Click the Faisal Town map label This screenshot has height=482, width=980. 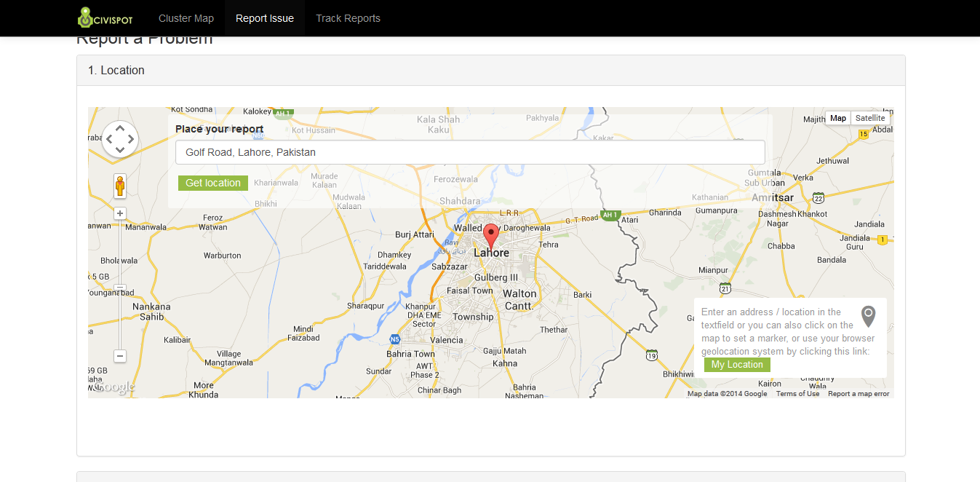[x=470, y=291]
